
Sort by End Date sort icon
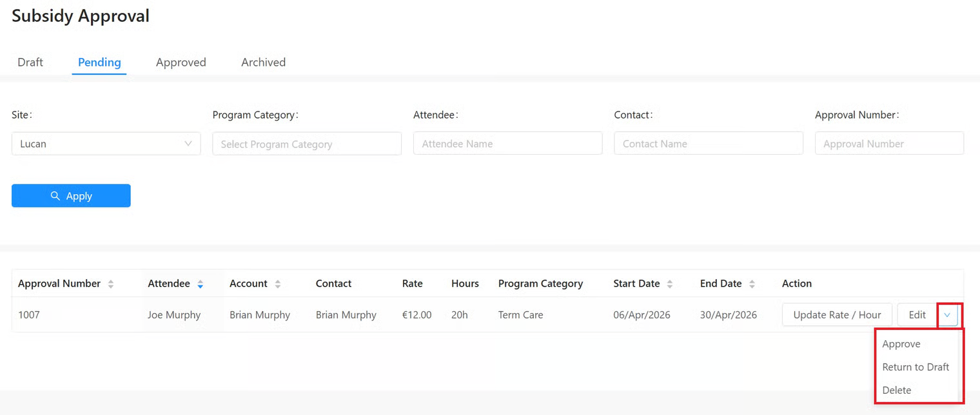click(x=752, y=284)
